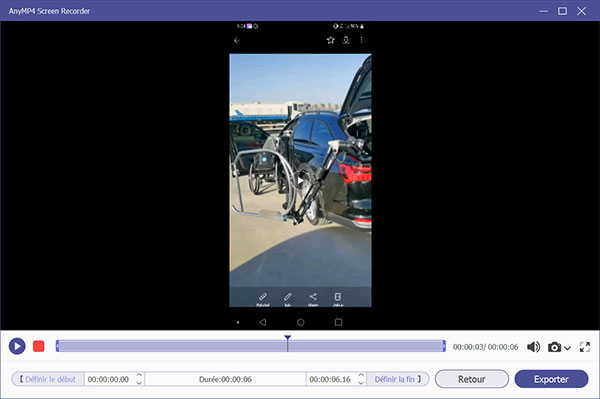Click the Exporter button
Image resolution: width=600 pixels, height=399 pixels.
[551, 379]
